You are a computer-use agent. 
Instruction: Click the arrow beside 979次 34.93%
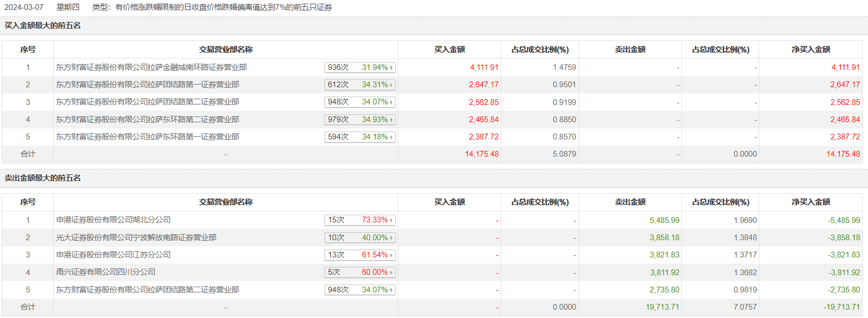coord(391,120)
